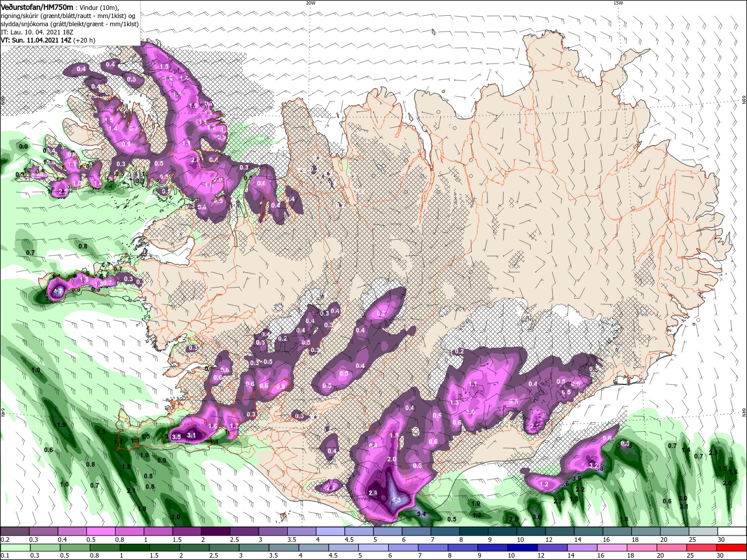Click the '15W' longitude label

(x=618, y=3)
